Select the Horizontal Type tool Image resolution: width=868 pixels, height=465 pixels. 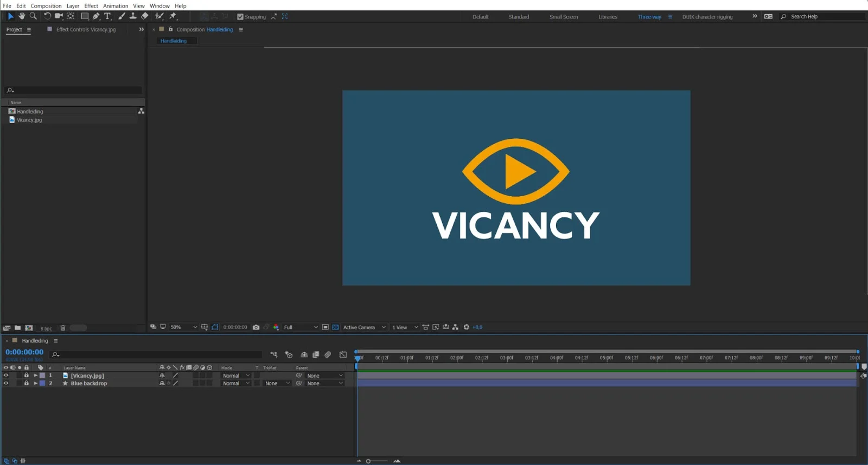pyautogui.click(x=107, y=16)
